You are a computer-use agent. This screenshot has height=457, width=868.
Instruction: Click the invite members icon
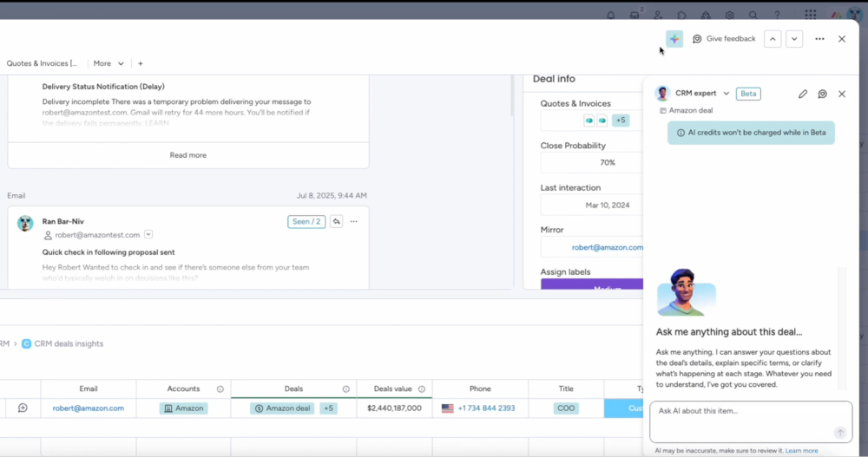(x=658, y=15)
